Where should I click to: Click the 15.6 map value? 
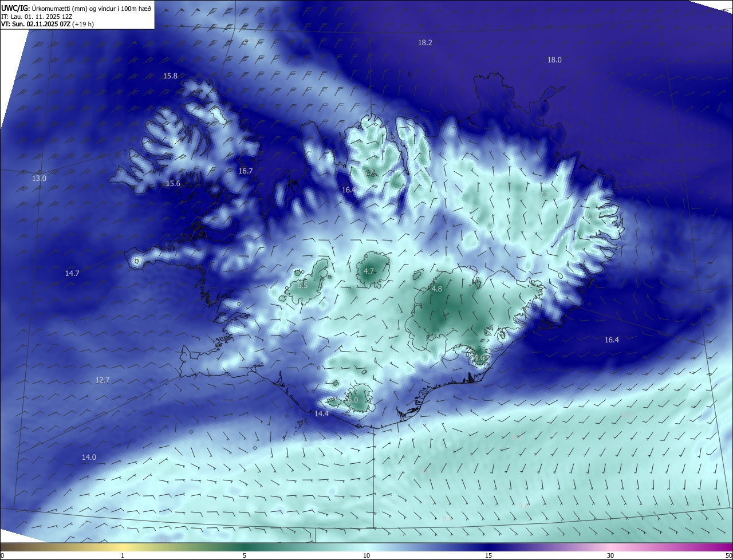[173, 184]
